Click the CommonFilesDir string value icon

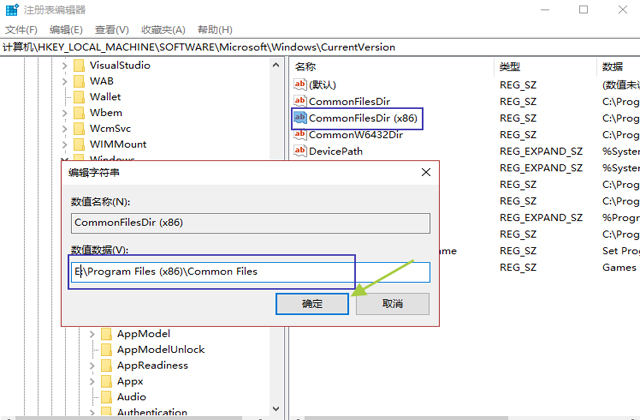coord(300,101)
